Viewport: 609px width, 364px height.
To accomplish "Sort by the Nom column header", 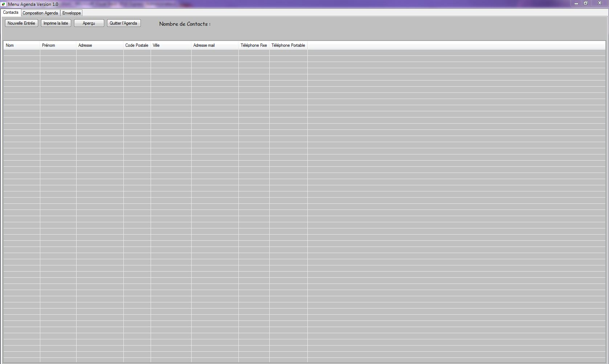I will [21, 45].
